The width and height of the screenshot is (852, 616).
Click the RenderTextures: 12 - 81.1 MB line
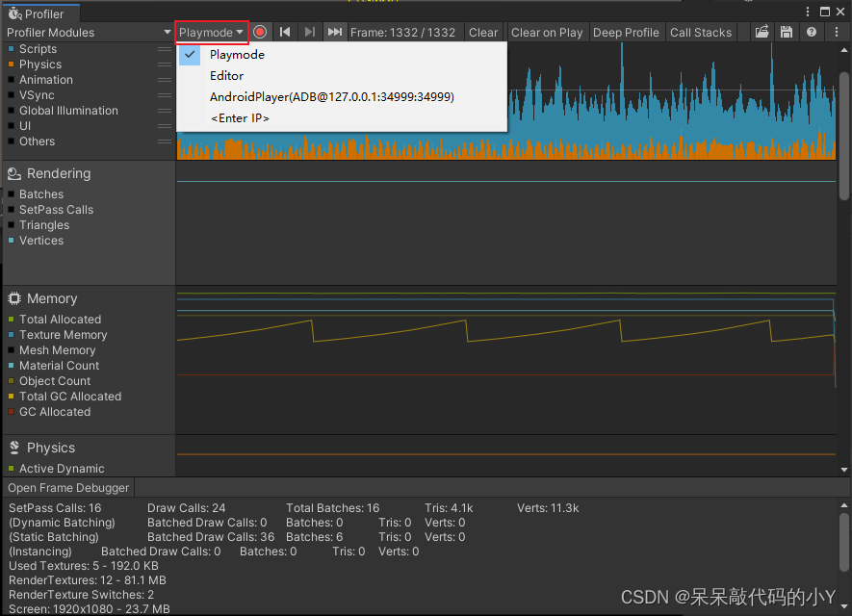click(88, 580)
